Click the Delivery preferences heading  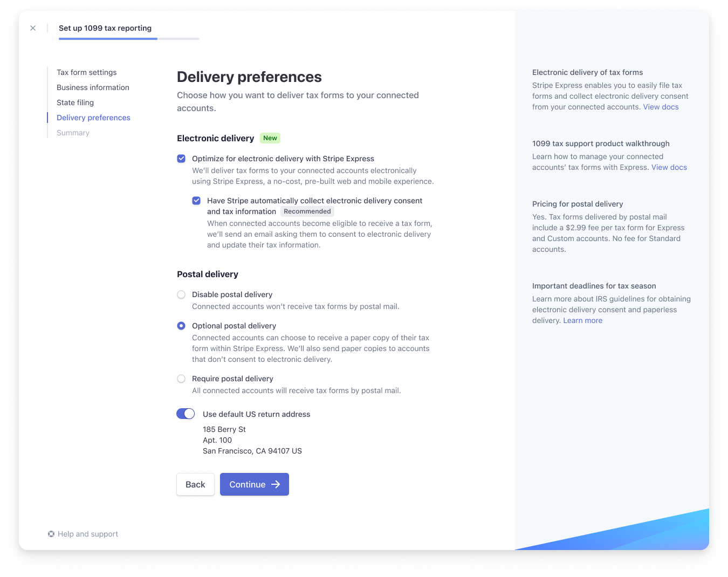coord(249,77)
